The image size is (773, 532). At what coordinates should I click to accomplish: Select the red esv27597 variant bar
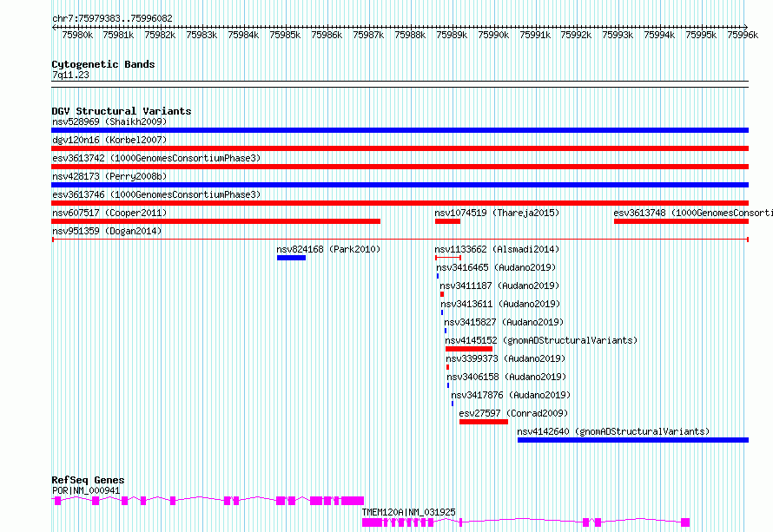(x=484, y=422)
